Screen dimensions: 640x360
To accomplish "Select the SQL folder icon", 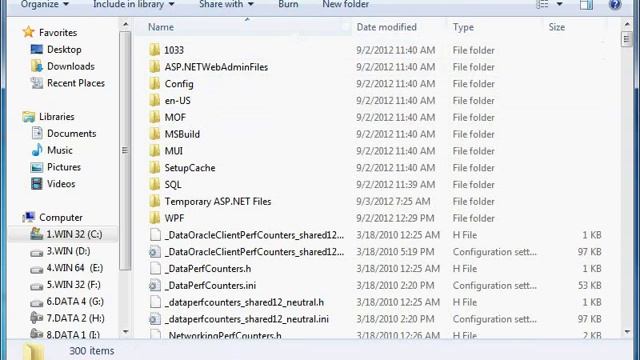I will (155, 184).
